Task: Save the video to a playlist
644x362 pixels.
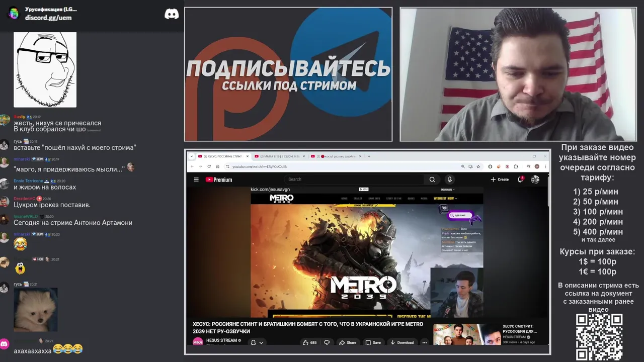Action: tap(373, 342)
